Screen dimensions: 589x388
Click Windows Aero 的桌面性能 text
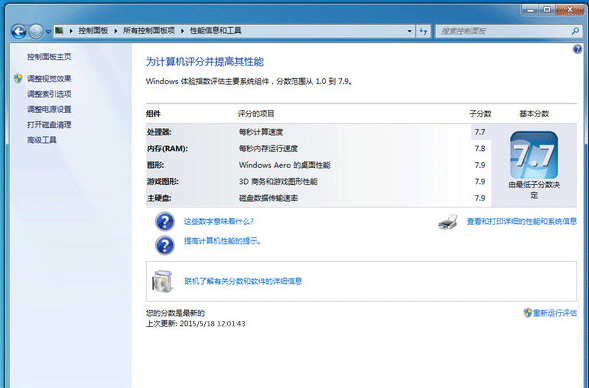pos(284,165)
